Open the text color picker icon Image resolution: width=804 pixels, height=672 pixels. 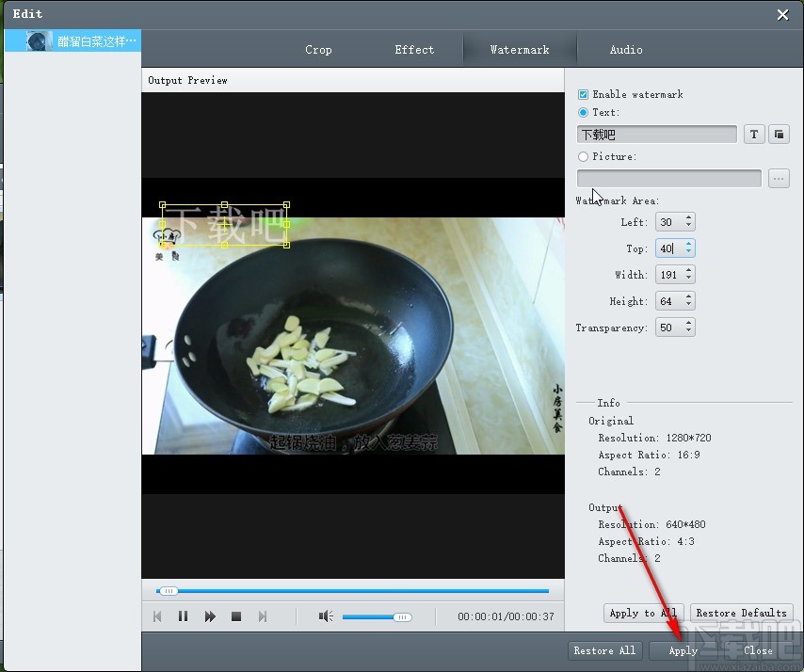pyautogui.click(x=779, y=135)
